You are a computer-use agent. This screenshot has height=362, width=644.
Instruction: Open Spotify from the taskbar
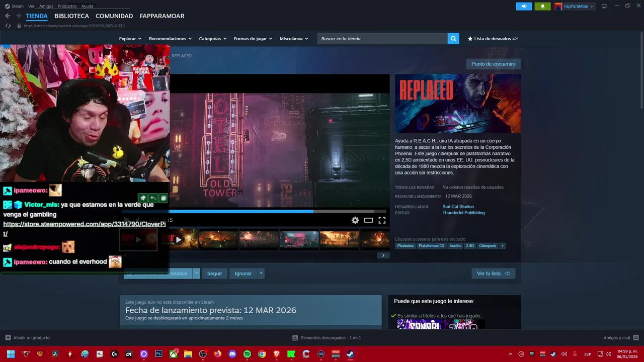tap(247, 354)
